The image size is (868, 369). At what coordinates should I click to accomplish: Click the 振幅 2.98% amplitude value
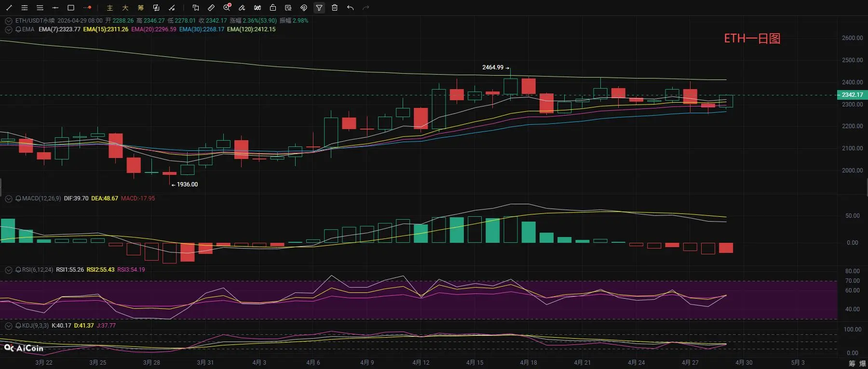(294, 21)
